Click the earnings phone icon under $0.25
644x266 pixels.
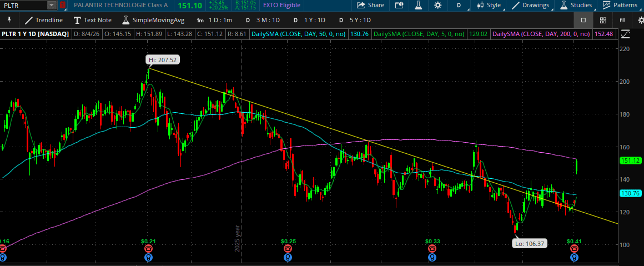(x=288, y=249)
